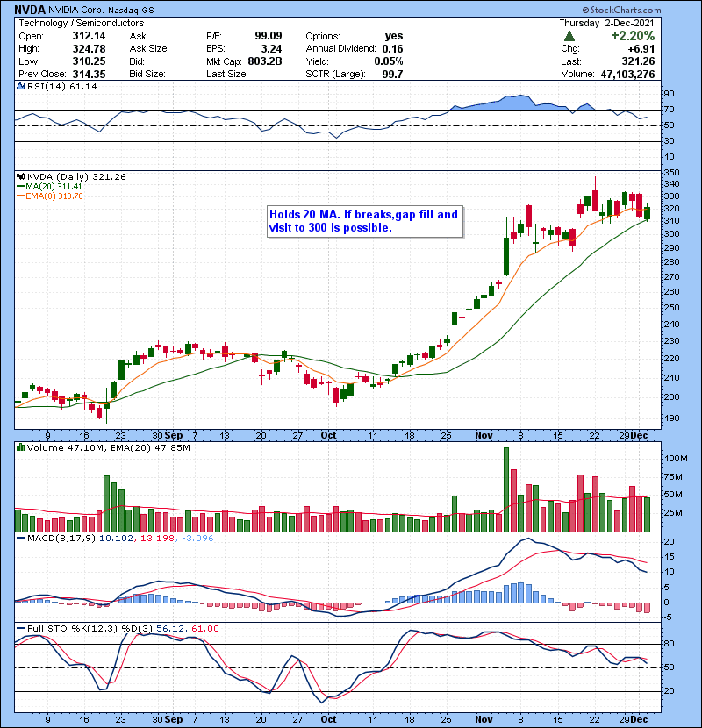This screenshot has height=728, width=702.
Task: Click the RSI line-chart icon beside RSI(14)
Action: click(20, 86)
